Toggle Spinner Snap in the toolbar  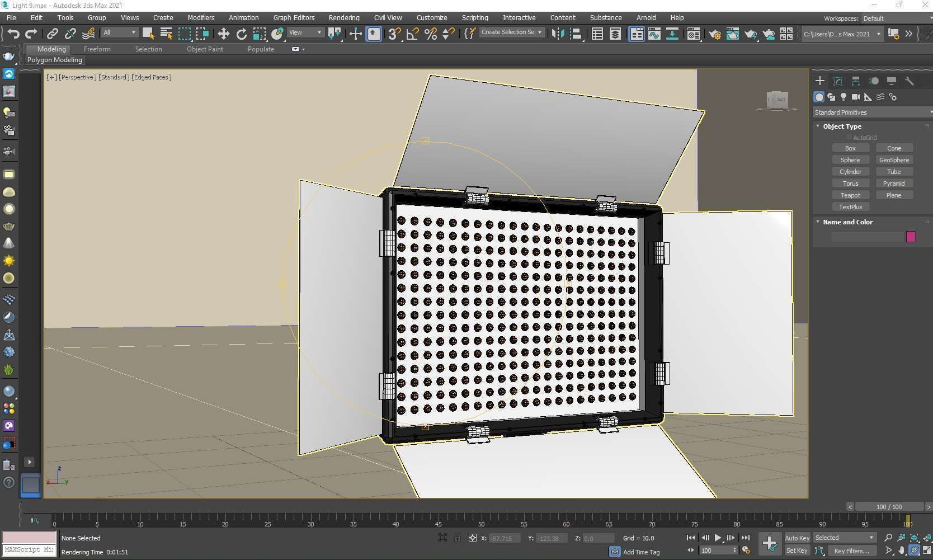click(x=449, y=34)
